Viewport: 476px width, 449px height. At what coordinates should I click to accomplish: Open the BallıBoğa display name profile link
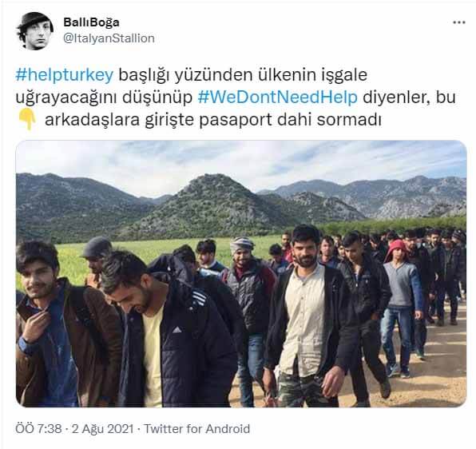(x=91, y=22)
